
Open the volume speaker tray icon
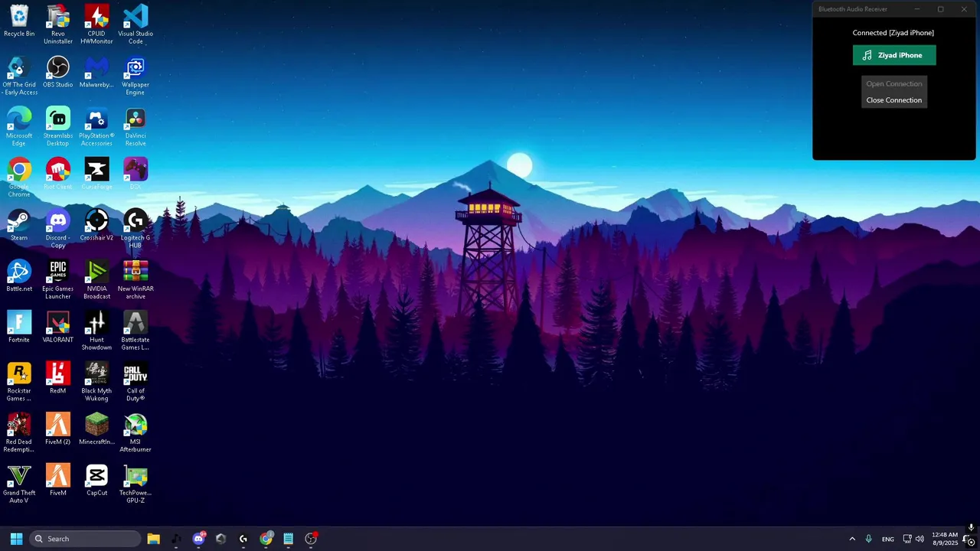920,539
